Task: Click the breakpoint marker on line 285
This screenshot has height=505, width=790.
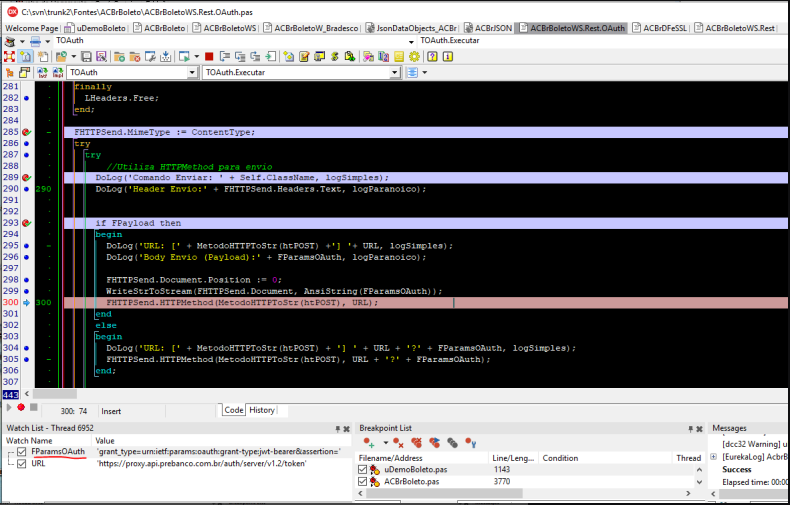Action: [26, 132]
